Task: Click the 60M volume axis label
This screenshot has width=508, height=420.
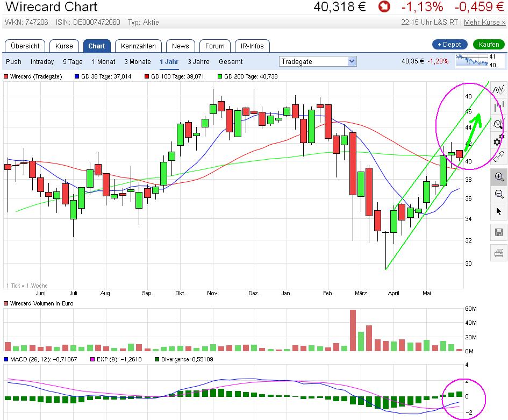Action: (471, 309)
